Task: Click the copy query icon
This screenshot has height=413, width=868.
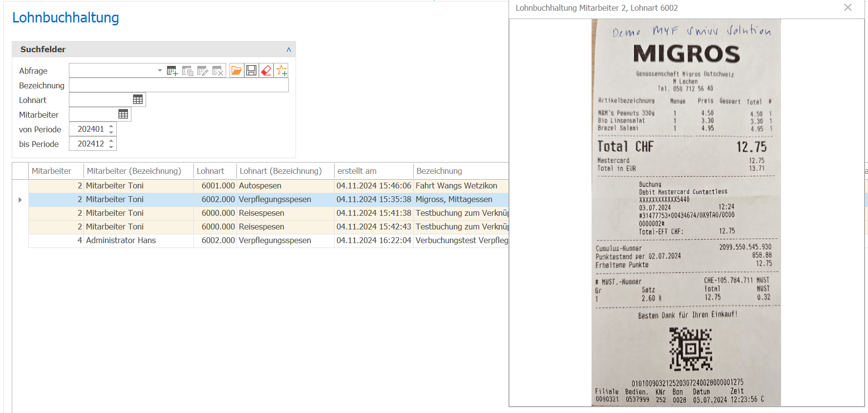Action: (188, 71)
